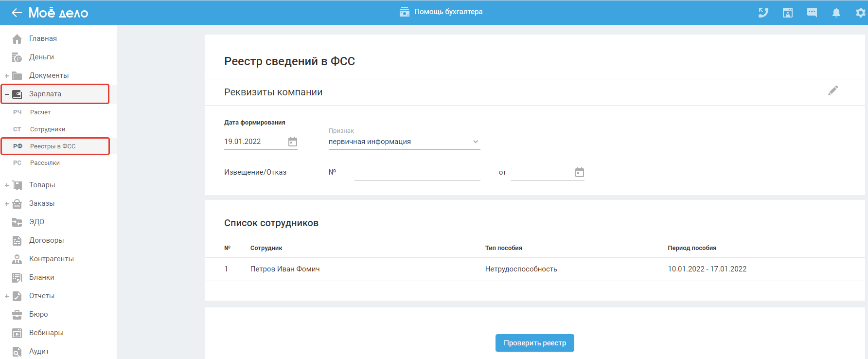The image size is (868, 359).
Task: Select employee row Петров Иван Фомич
Action: [285, 269]
